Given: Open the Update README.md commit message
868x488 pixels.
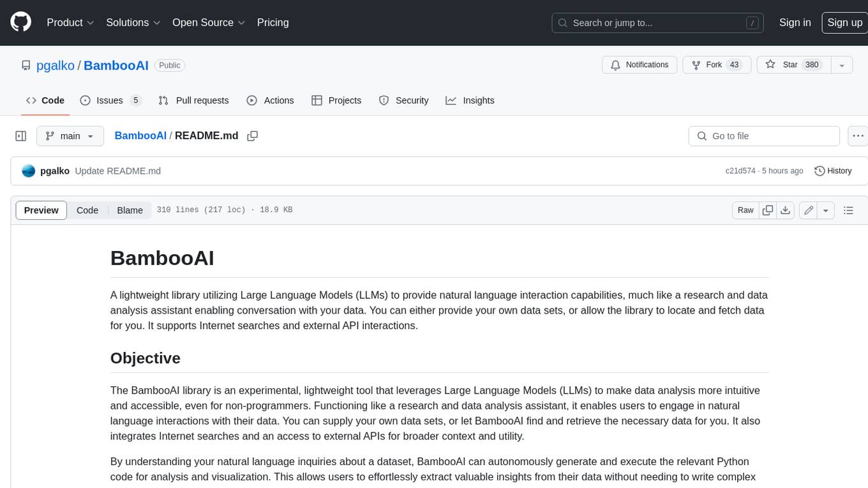Looking at the screenshot, I should pyautogui.click(x=117, y=171).
